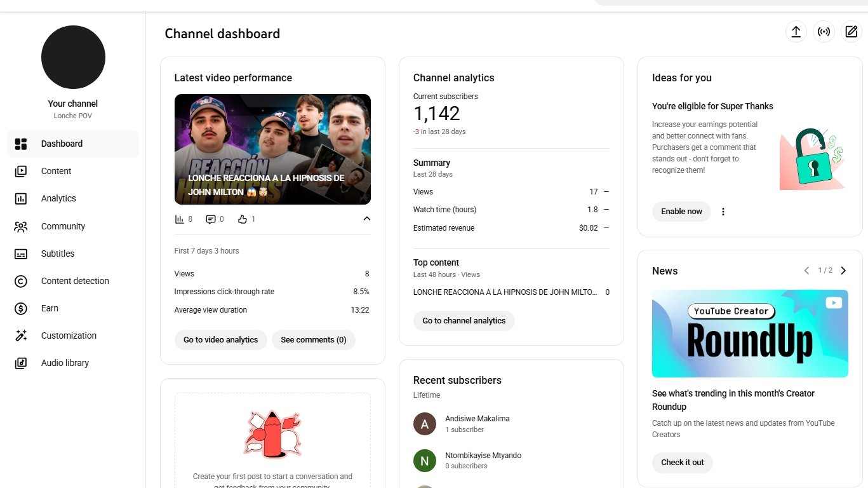The height and width of the screenshot is (488, 868).
Task: Click the upload videos arrow icon
Action: coord(796,32)
